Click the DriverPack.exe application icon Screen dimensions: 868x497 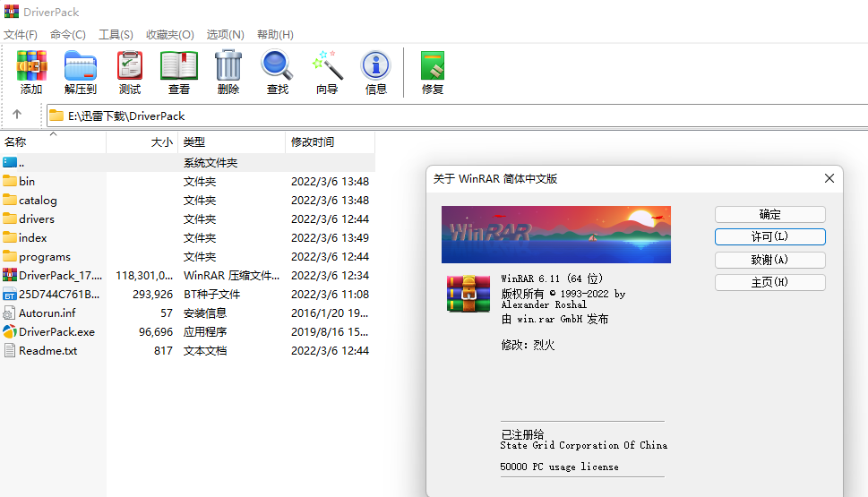[x=10, y=331]
